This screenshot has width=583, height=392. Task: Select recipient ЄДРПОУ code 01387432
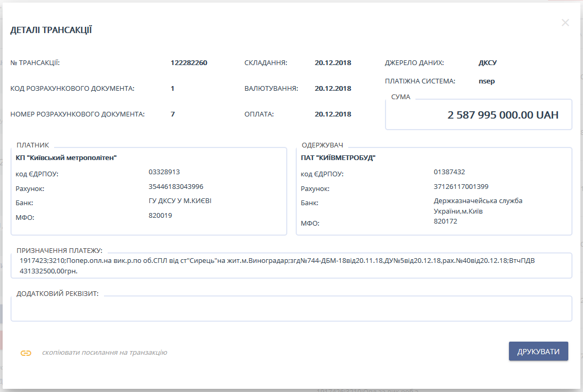[x=449, y=172]
